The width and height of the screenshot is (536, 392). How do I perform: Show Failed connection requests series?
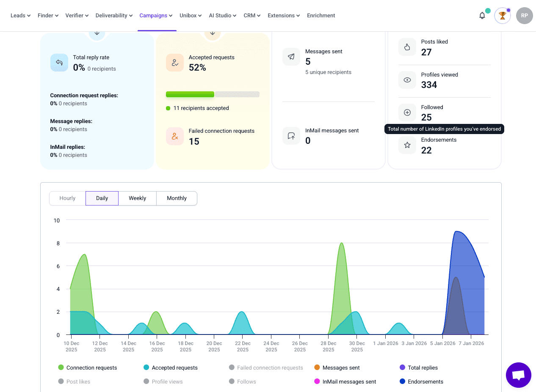point(266,368)
